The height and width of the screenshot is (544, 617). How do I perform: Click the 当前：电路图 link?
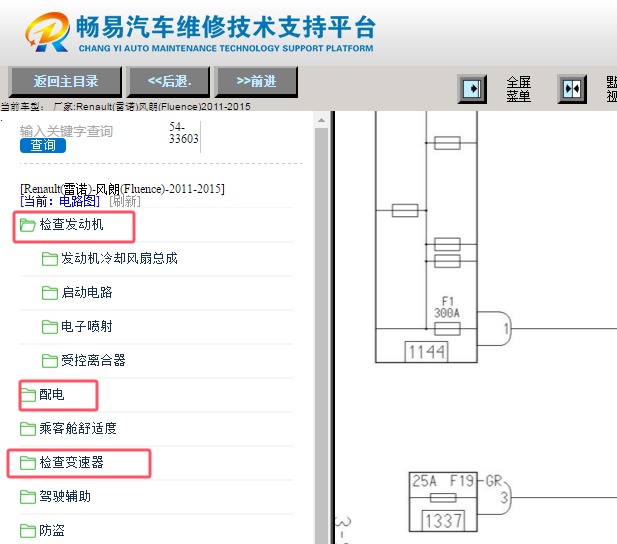(x=60, y=201)
